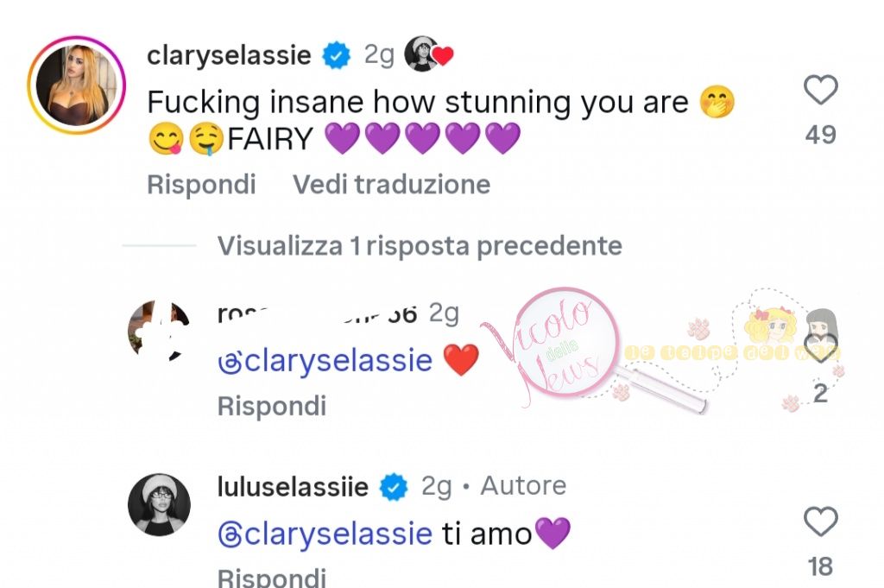884x588 pixels.
Task: Expand 'Visualizza 1 risposta precedente'
Action: [420, 246]
